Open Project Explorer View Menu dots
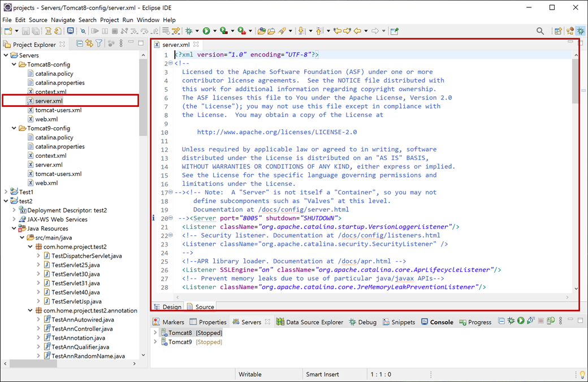Viewport: 588px width, 382px height. pos(121,44)
